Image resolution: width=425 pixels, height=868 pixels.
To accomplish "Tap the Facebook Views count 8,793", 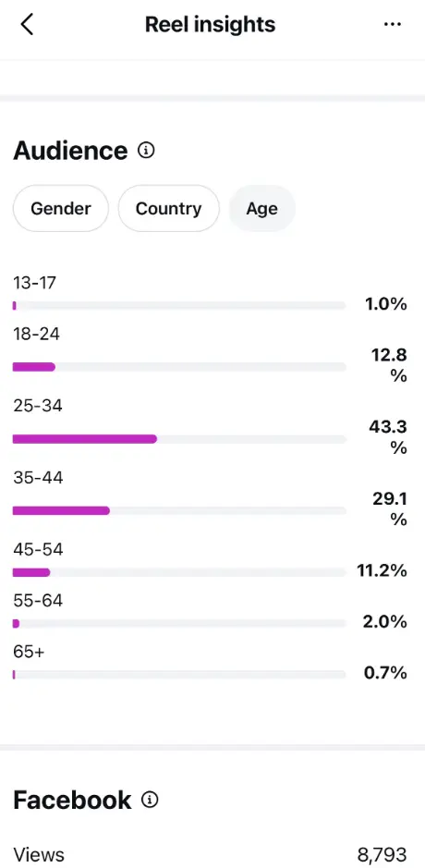I will click(382, 854).
